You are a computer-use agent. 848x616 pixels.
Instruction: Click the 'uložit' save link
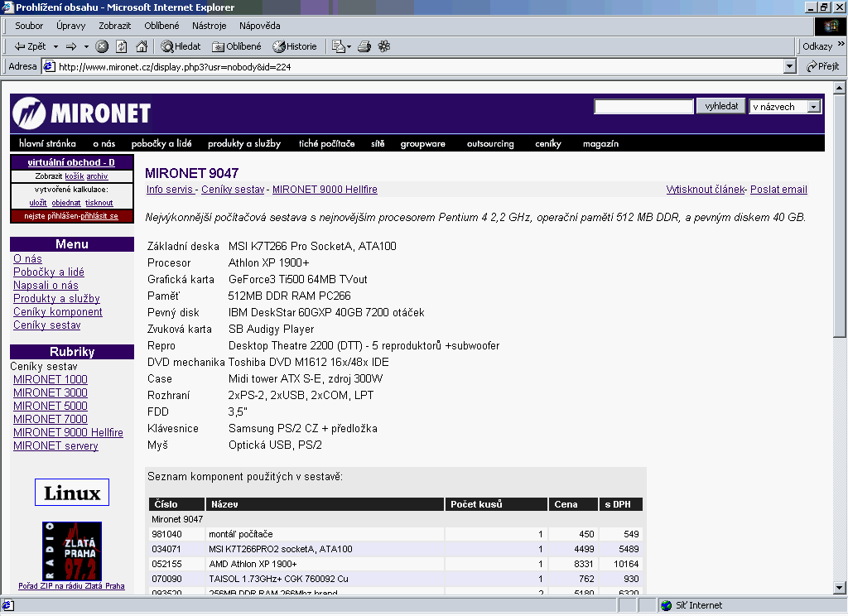coord(38,203)
